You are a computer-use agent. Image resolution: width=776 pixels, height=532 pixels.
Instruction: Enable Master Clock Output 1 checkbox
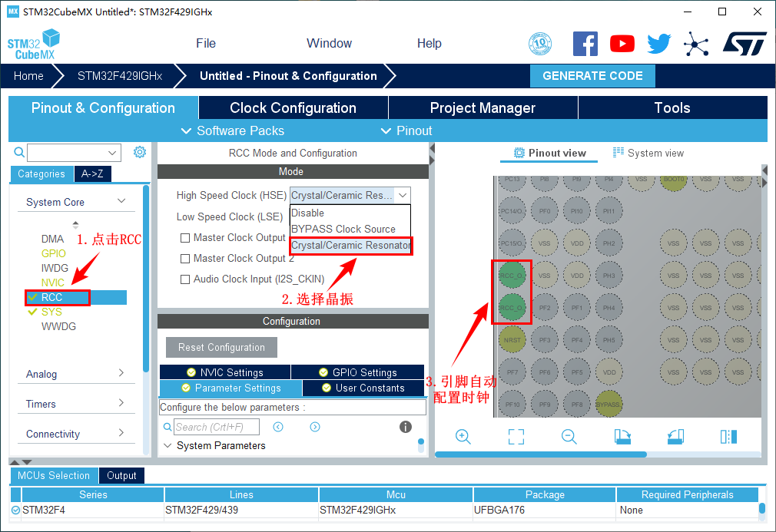coord(185,238)
